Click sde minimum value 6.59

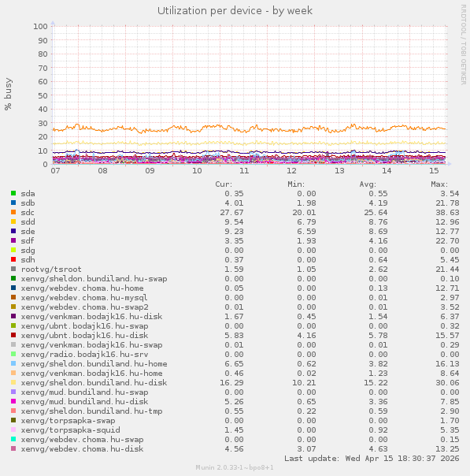[306, 232]
